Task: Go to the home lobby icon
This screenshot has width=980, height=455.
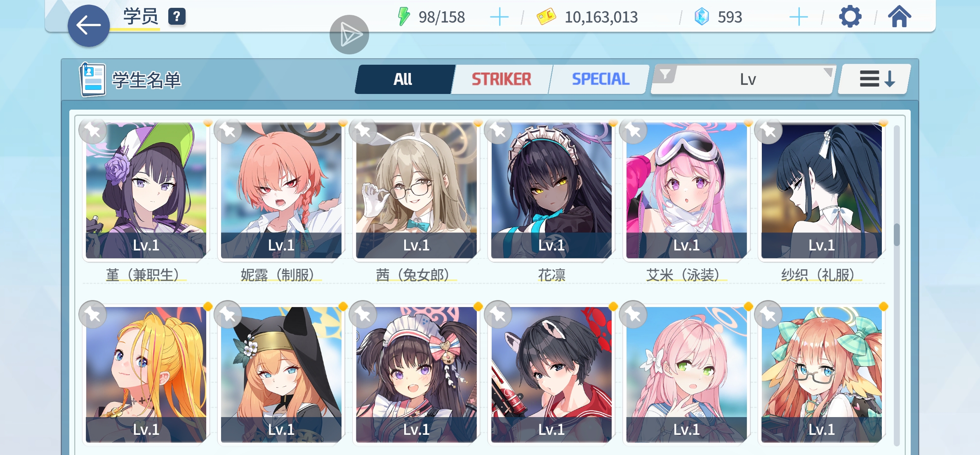Action: 899,17
